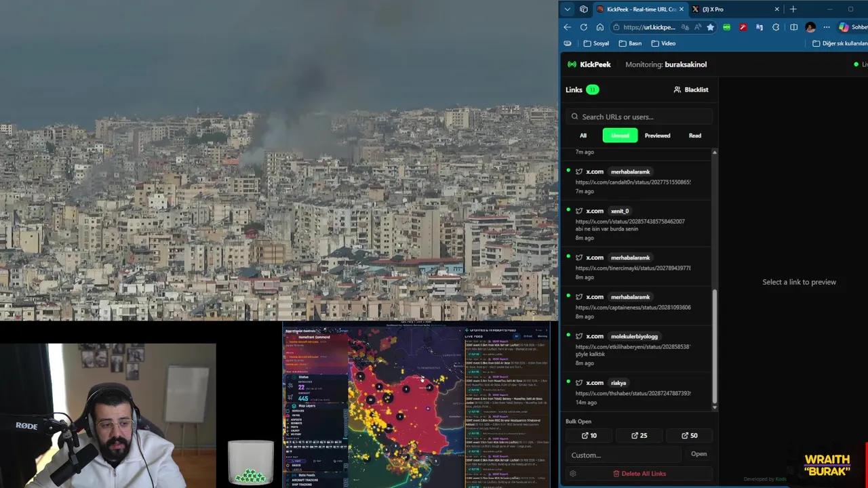Open the tinercimayki status link
The image size is (868, 488).
point(633,268)
